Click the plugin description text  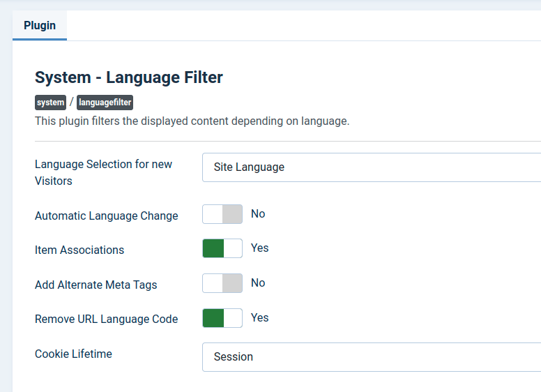click(192, 121)
